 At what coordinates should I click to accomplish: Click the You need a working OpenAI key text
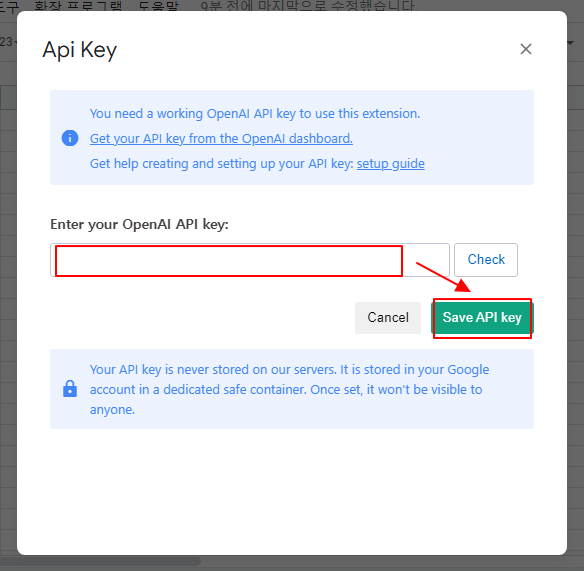click(255, 114)
